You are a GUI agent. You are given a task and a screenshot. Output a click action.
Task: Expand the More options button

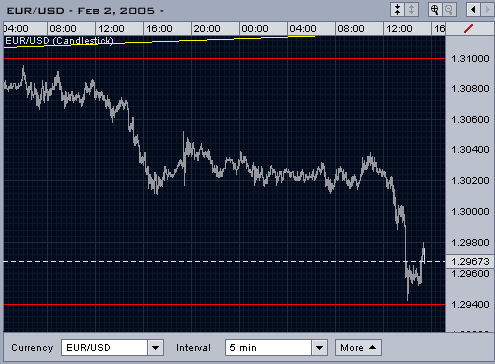[x=358, y=348]
